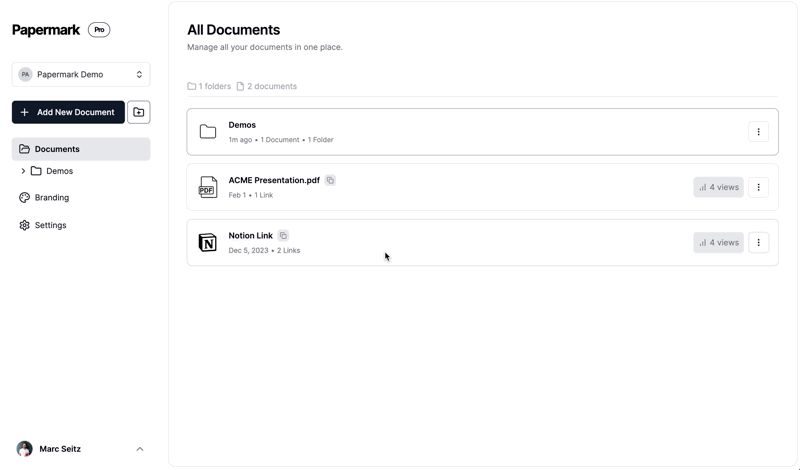View 4 views stats for ACME Presentation.pdf
The image size is (800, 470).
(718, 187)
